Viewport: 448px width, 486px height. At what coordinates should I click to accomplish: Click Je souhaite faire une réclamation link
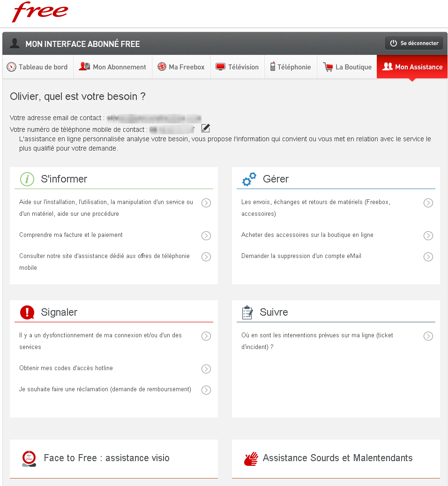pyautogui.click(x=105, y=389)
